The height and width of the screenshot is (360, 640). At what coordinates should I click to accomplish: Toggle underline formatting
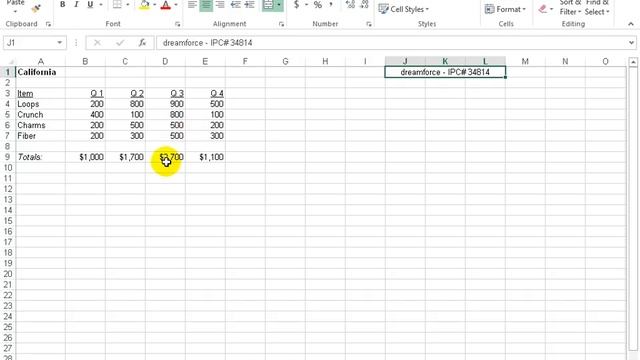(x=90, y=4)
